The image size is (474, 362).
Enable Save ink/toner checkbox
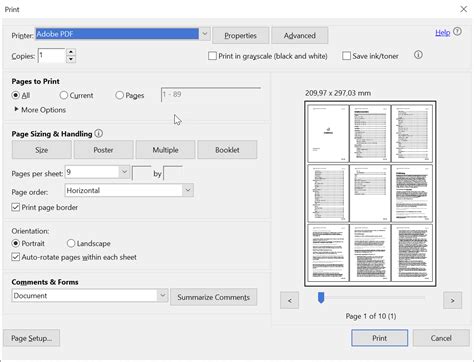[346, 56]
